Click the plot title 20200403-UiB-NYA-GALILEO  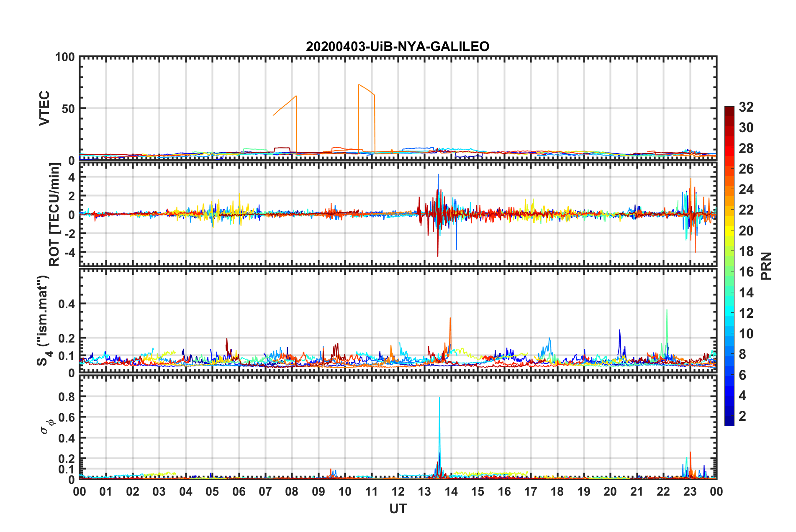[398, 46]
